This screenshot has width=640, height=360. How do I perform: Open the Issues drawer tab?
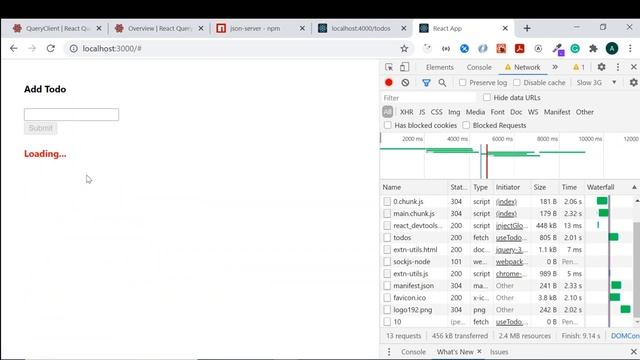(499, 352)
